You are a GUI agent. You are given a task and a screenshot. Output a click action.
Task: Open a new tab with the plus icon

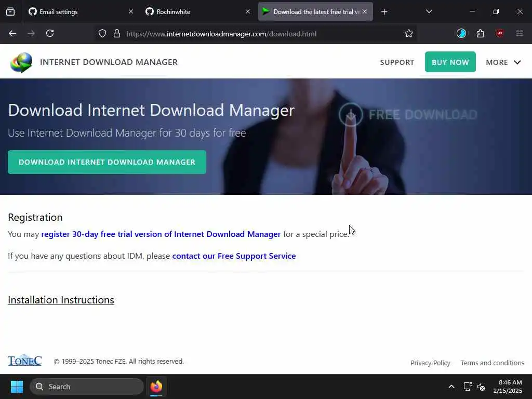(x=384, y=12)
